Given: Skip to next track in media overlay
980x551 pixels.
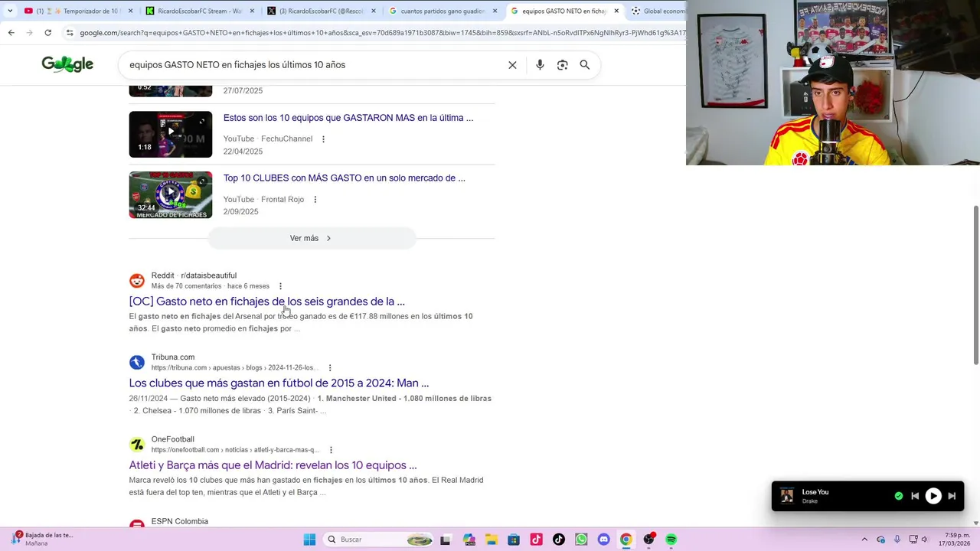Looking at the screenshot, I should pos(952,496).
